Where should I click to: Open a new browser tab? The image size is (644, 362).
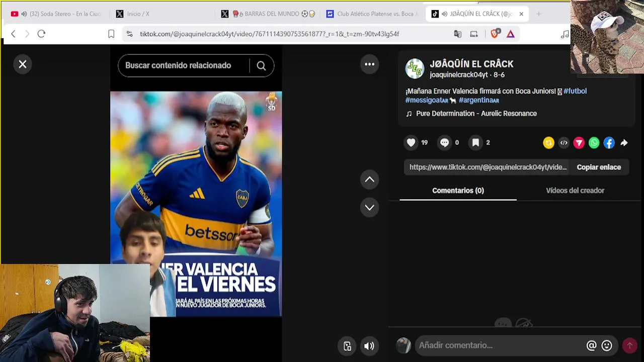click(538, 14)
